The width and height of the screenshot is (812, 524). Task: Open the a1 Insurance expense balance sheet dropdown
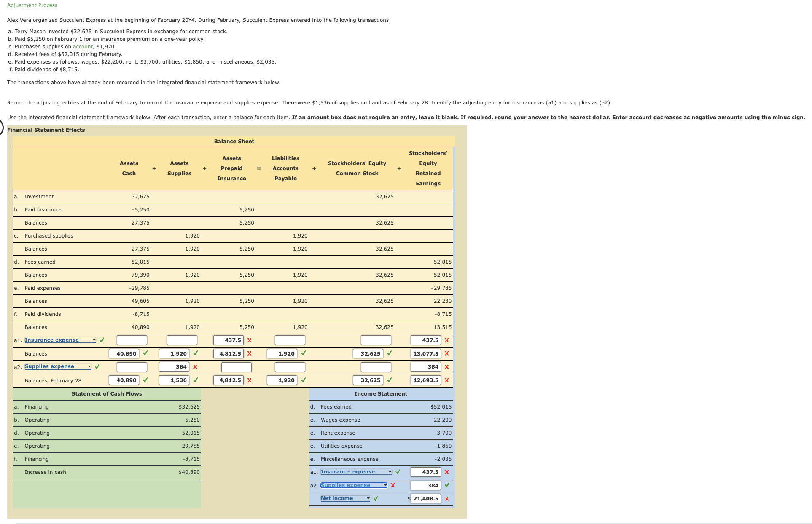pyautogui.click(x=60, y=340)
